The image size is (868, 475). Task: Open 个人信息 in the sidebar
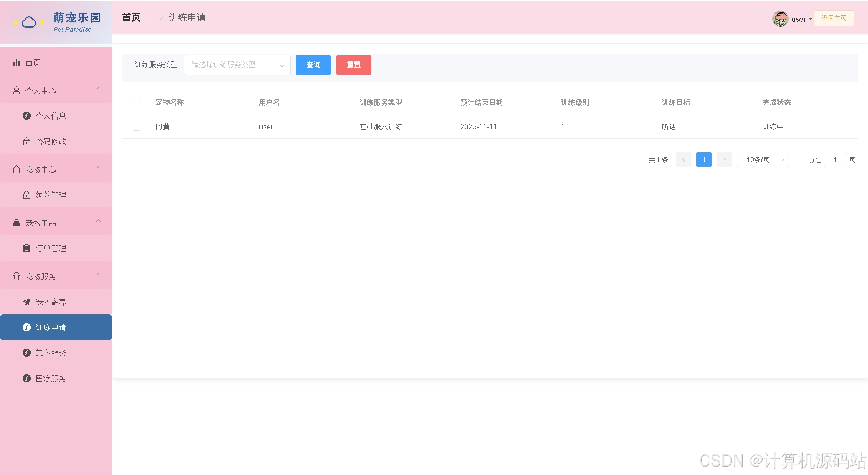[x=56, y=116]
